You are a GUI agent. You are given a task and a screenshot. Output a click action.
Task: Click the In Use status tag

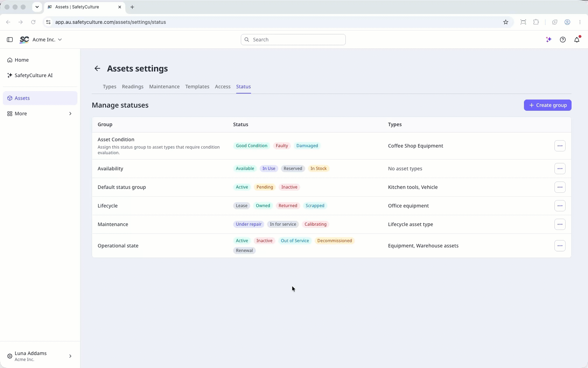point(269,169)
